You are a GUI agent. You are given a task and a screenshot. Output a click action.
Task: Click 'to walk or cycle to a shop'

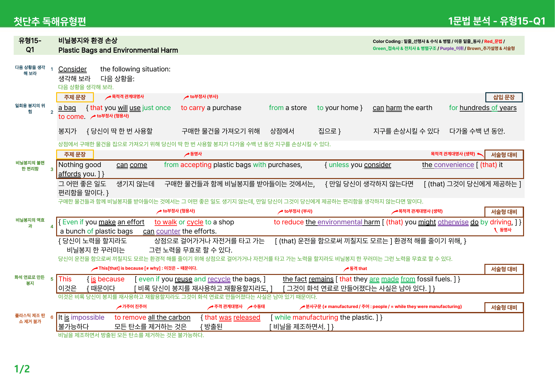(x=194, y=222)
